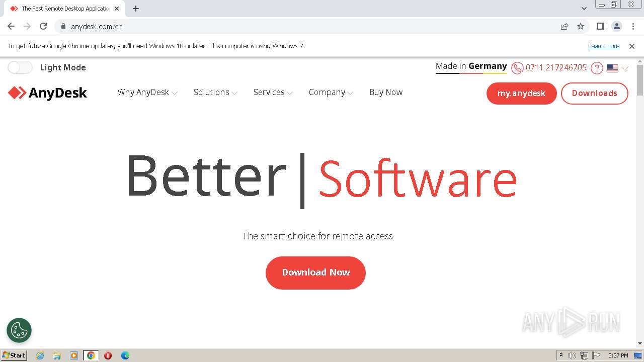Open a new tab
The image size is (644, 362).
[x=136, y=9]
